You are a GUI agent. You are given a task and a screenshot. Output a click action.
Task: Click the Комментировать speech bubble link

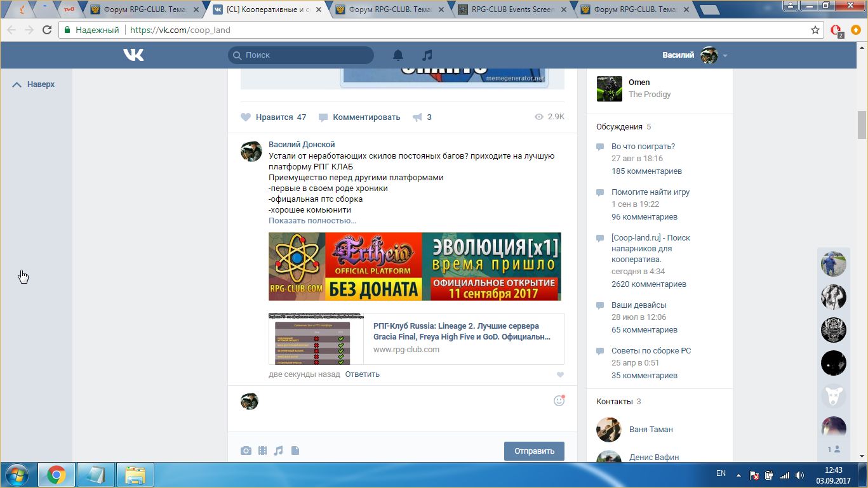pos(359,117)
